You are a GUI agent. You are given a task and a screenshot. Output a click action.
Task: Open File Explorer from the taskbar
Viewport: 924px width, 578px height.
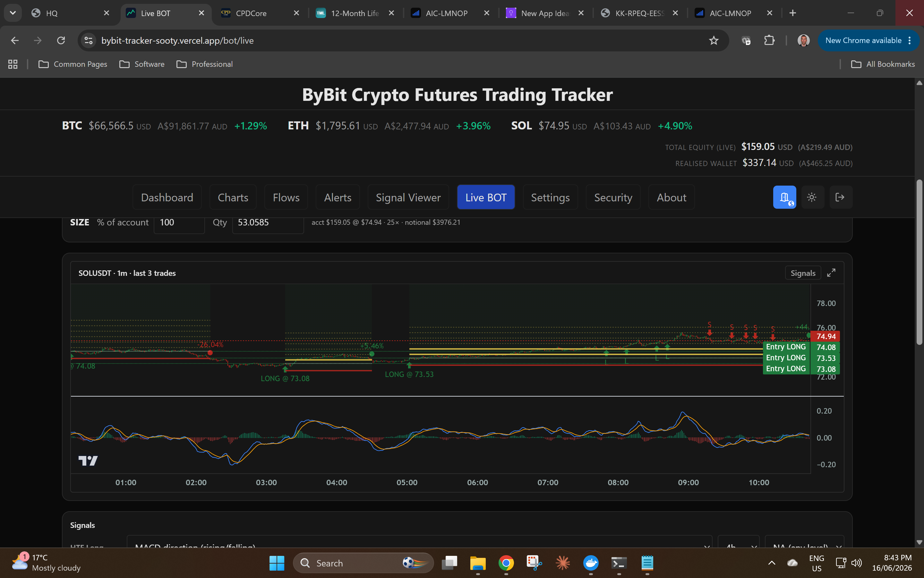tap(478, 563)
